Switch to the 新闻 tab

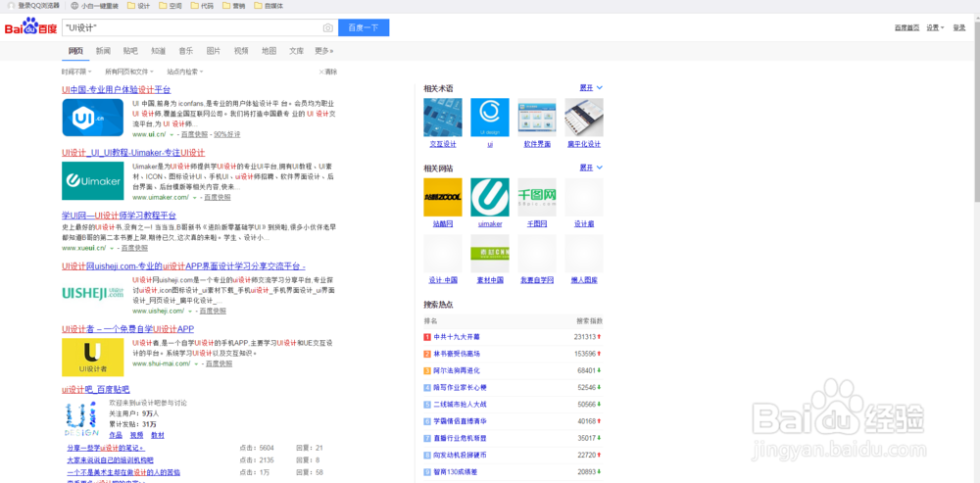103,51
